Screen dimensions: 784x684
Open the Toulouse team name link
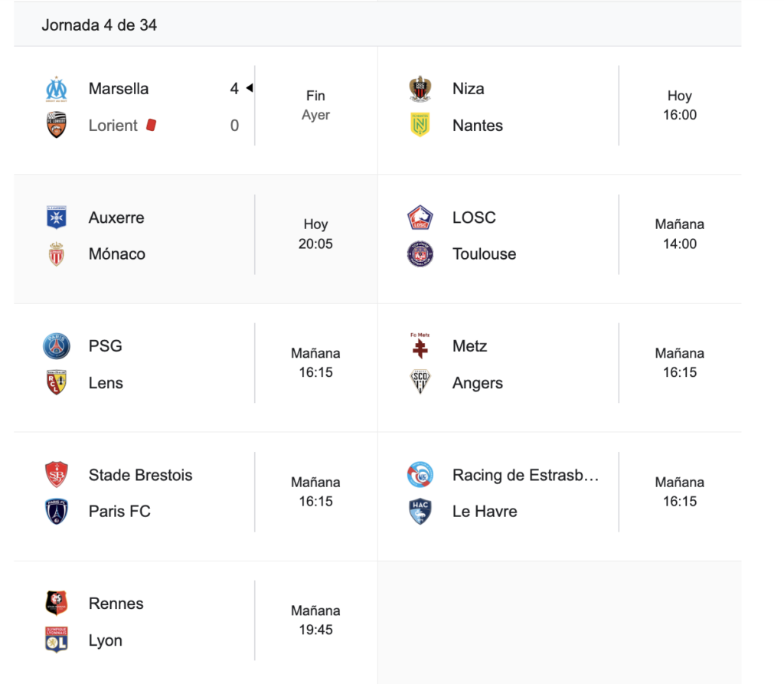pos(484,254)
